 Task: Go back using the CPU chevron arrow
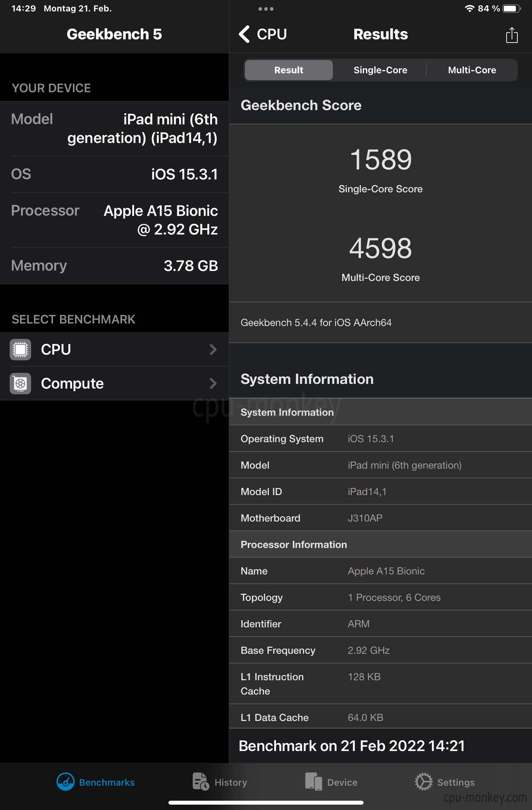[244, 34]
